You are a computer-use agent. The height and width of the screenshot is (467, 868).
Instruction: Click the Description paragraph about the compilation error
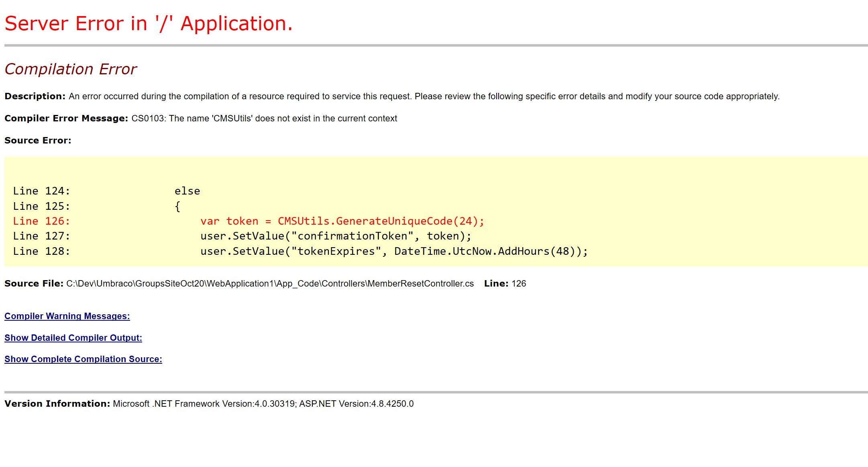pyautogui.click(x=392, y=96)
